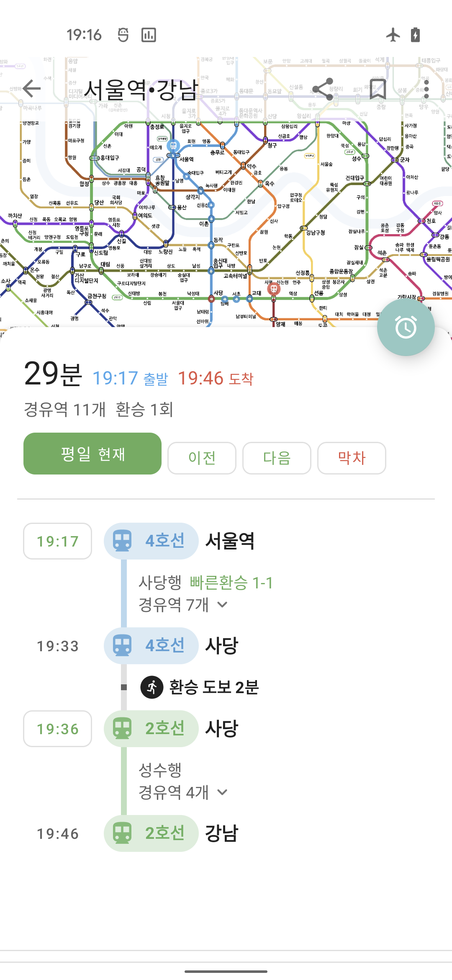Tap the 빠른환승 1-1 quick transfer text
The height and width of the screenshot is (980, 452).
231,583
